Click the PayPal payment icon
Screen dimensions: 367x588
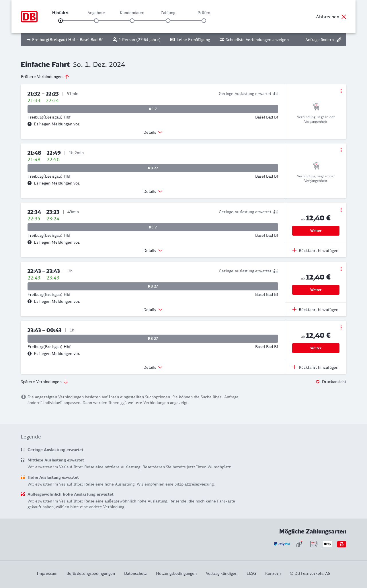coord(282,544)
